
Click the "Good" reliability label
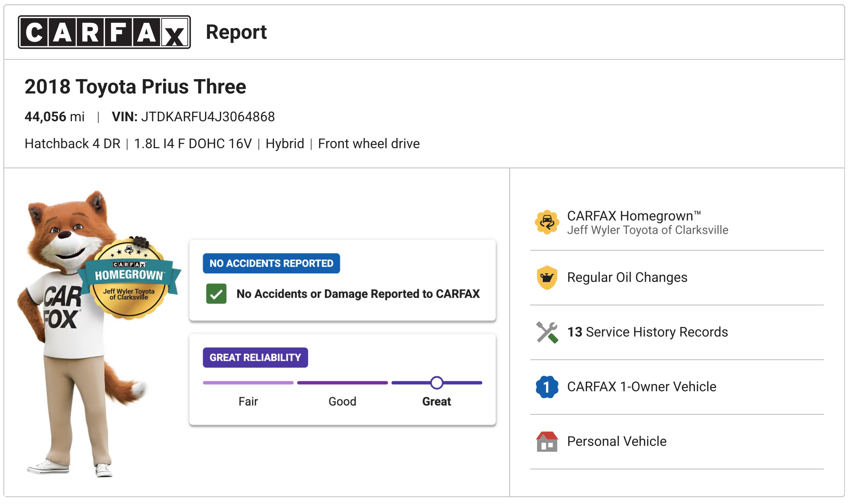point(342,401)
